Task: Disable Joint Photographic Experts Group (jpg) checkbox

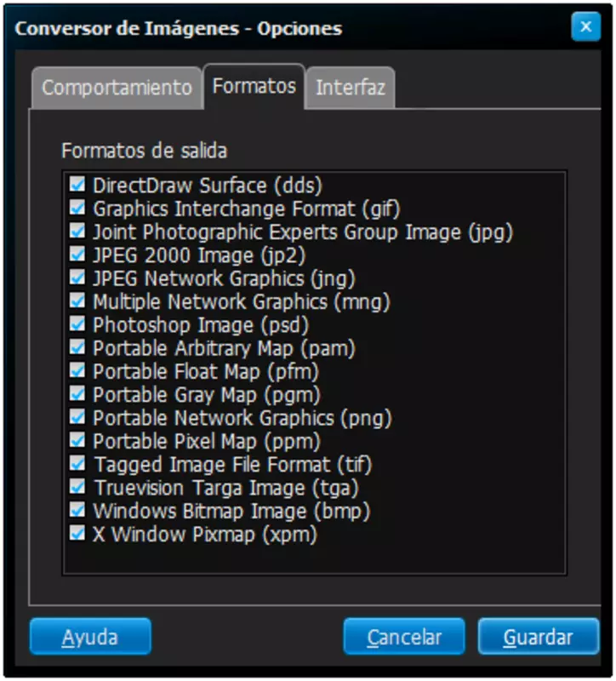Action: pos(77,231)
